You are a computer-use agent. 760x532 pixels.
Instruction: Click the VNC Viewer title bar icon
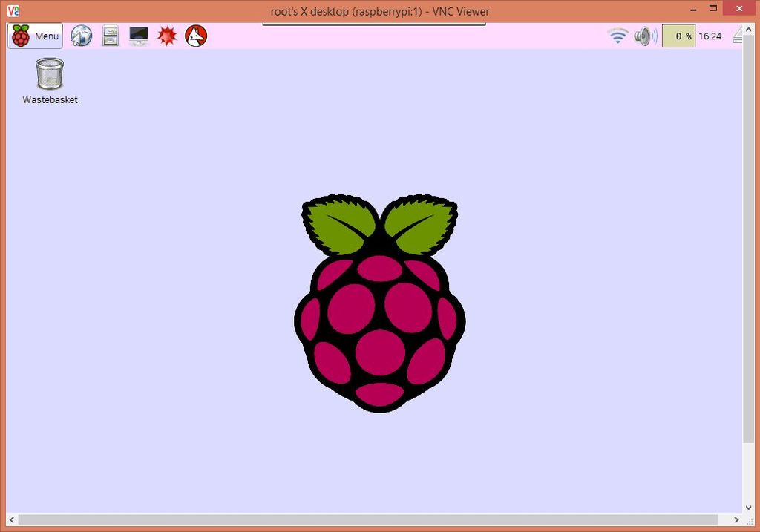pos(13,10)
